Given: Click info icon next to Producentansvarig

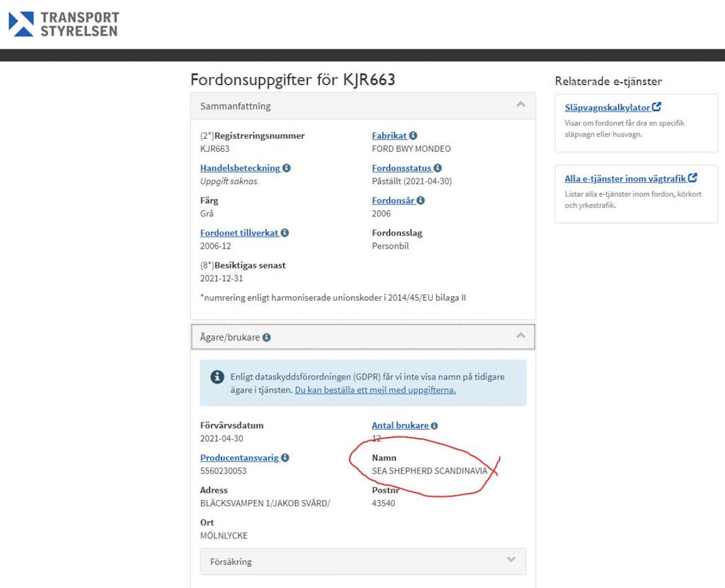Looking at the screenshot, I should point(285,458).
